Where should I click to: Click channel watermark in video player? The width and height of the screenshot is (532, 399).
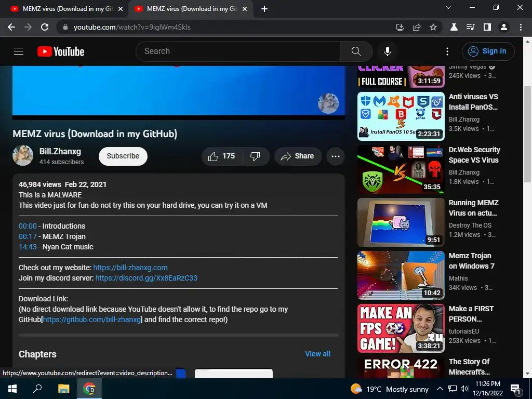328,103
